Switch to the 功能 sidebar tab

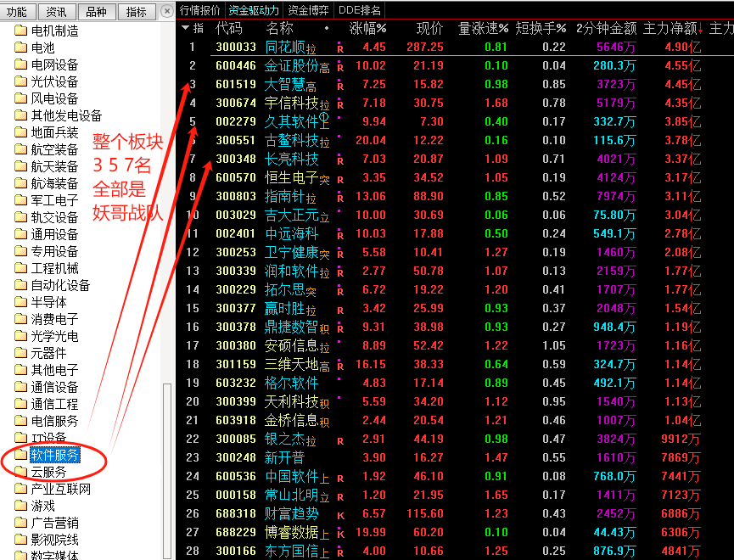pos(17,12)
